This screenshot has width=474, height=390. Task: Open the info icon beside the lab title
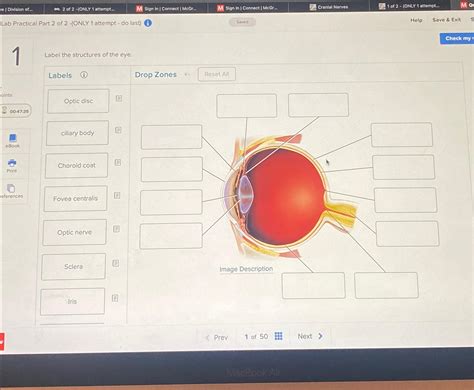coord(148,23)
